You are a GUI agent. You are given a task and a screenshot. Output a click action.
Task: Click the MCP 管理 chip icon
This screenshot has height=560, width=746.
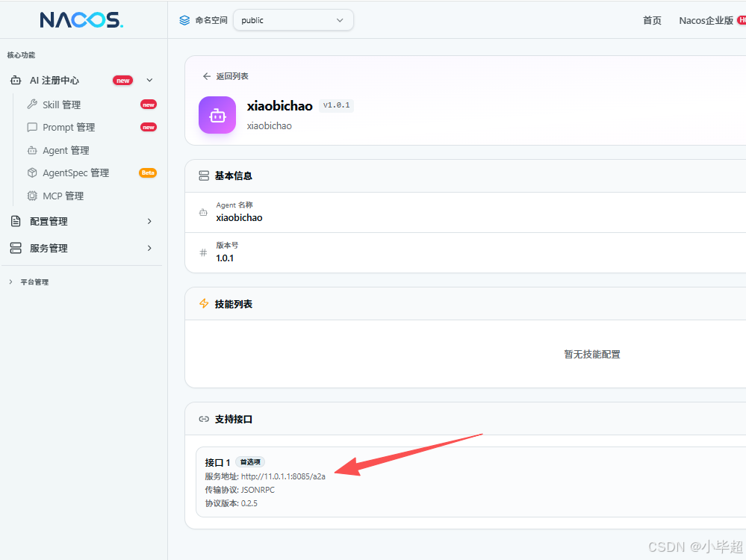click(x=32, y=196)
